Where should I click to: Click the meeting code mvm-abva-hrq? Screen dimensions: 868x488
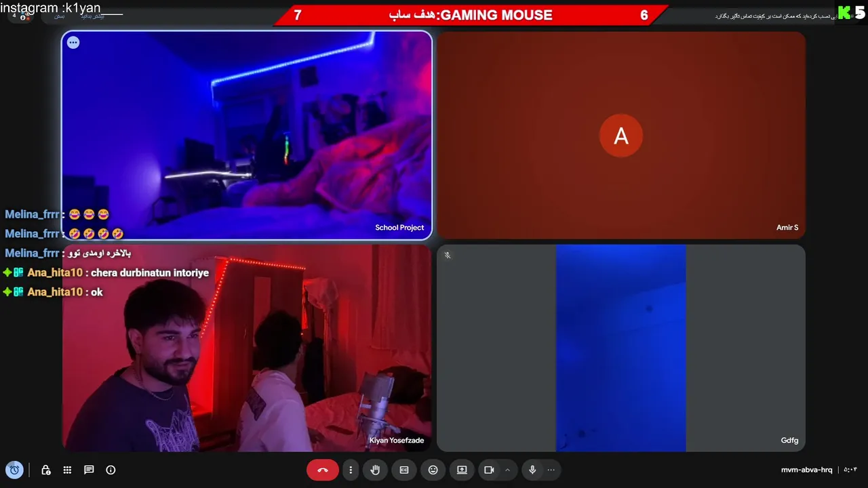(806, 470)
